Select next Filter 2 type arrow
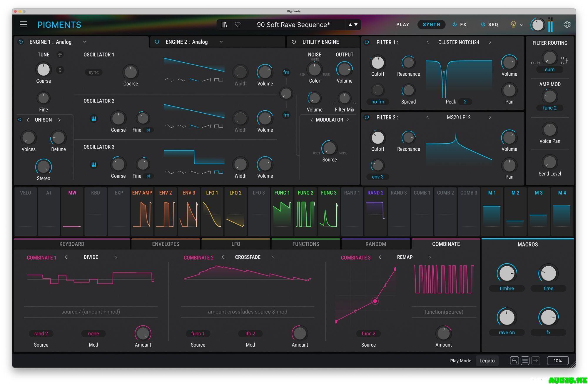Image resolution: width=588 pixels, height=384 pixels. coord(490,117)
